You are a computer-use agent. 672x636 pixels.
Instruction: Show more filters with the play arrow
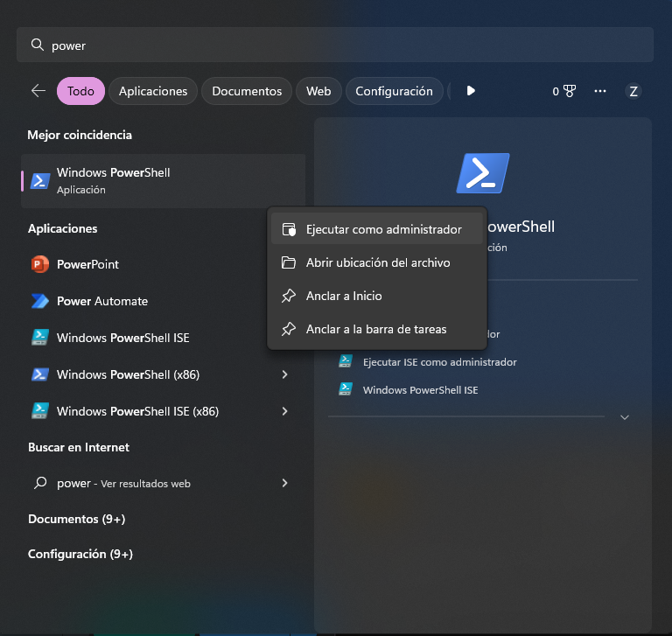tap(471, 91)
